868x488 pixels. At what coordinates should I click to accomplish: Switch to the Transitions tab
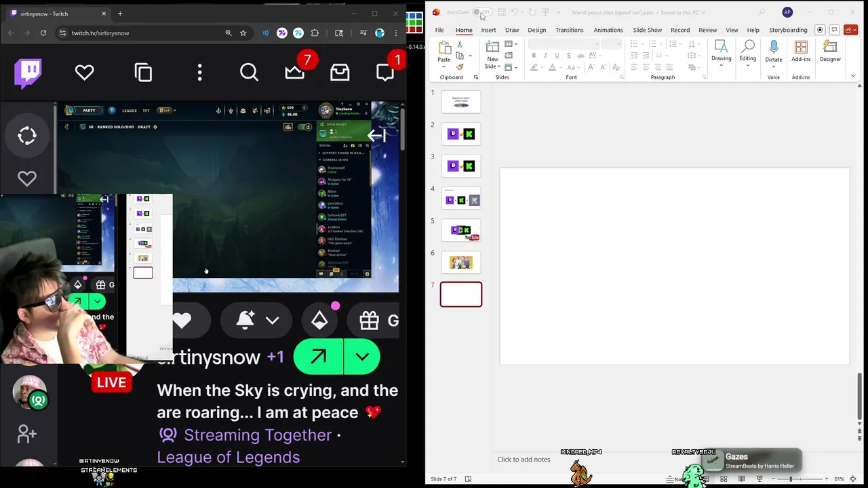coord(569,30)
